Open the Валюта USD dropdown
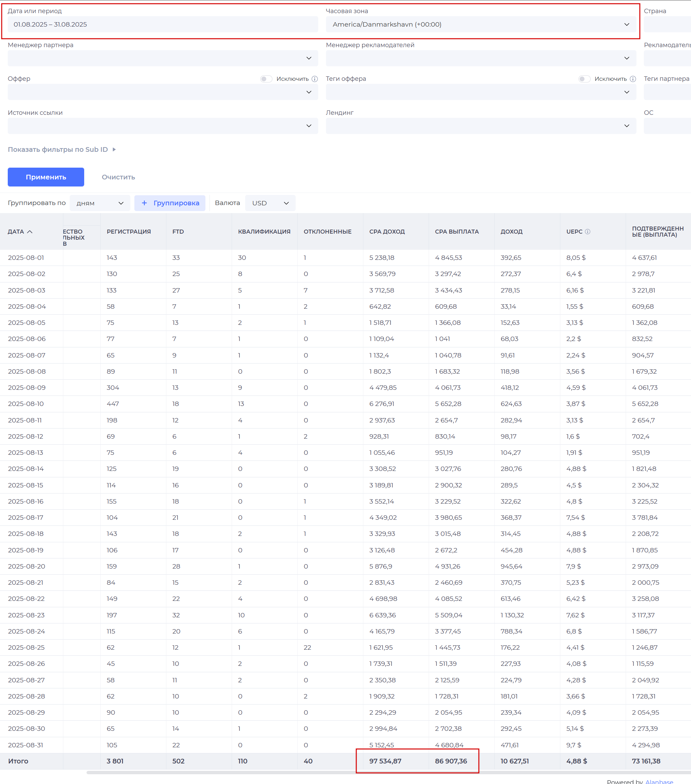 (x=270, y=203)
